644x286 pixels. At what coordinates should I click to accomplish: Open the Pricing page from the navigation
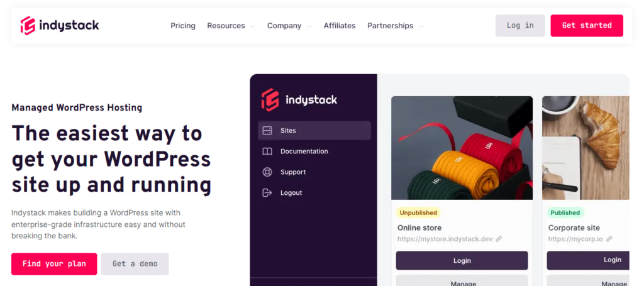coord(183,26)
